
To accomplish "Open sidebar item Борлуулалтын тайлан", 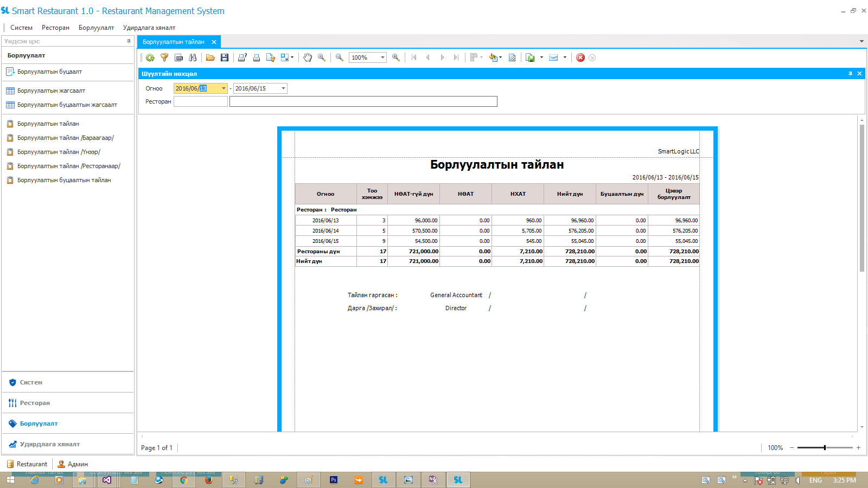I will [x=48, y=124].
